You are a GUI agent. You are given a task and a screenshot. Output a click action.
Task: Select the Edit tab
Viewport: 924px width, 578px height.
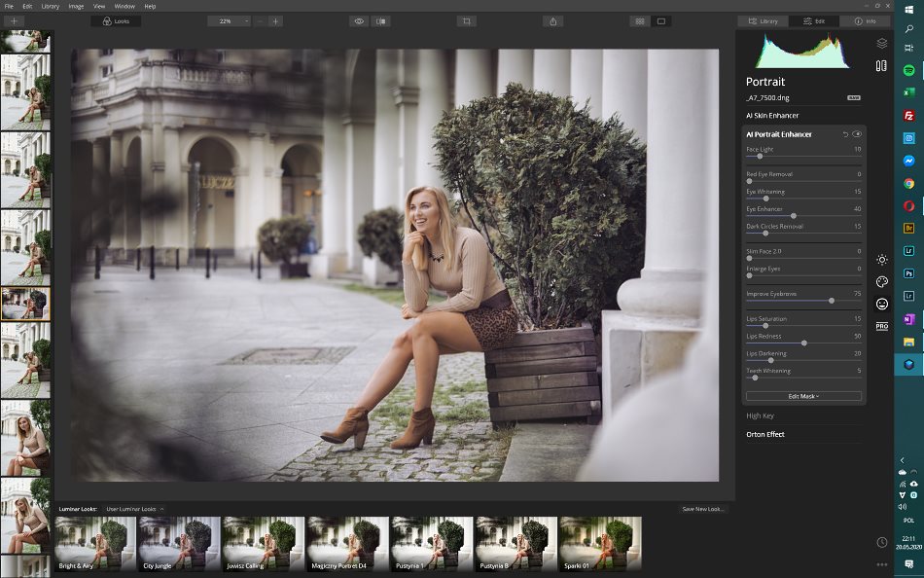(814, 21)
